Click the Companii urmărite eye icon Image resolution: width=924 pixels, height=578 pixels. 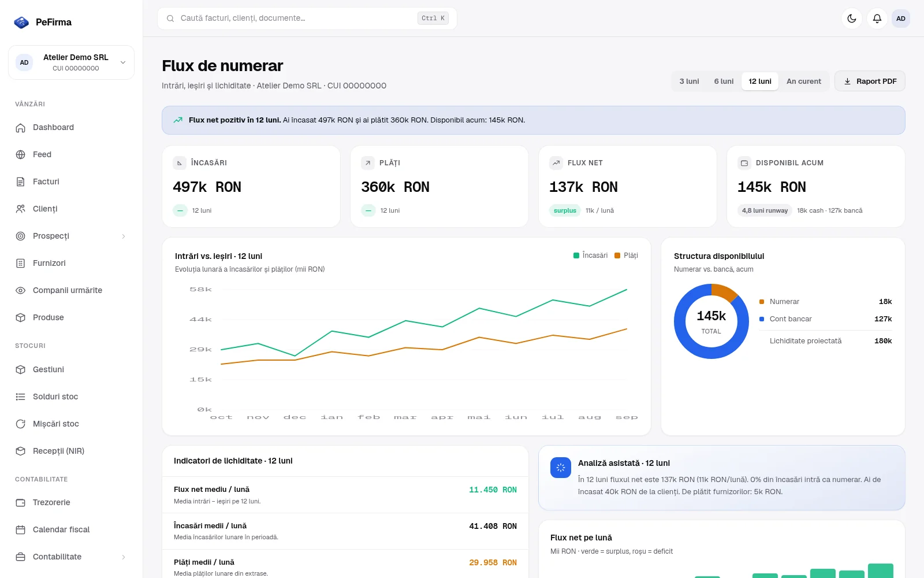[x=21, y=291]
